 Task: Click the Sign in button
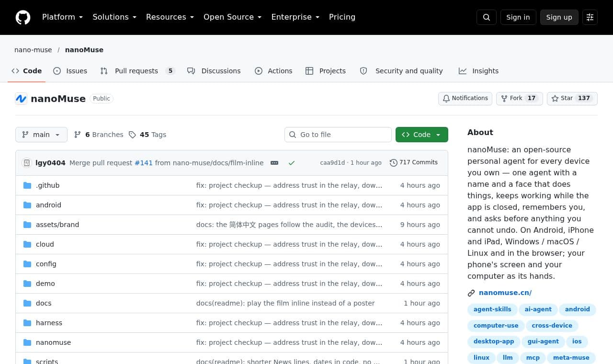pyautogui.click(x=518, y=17)
